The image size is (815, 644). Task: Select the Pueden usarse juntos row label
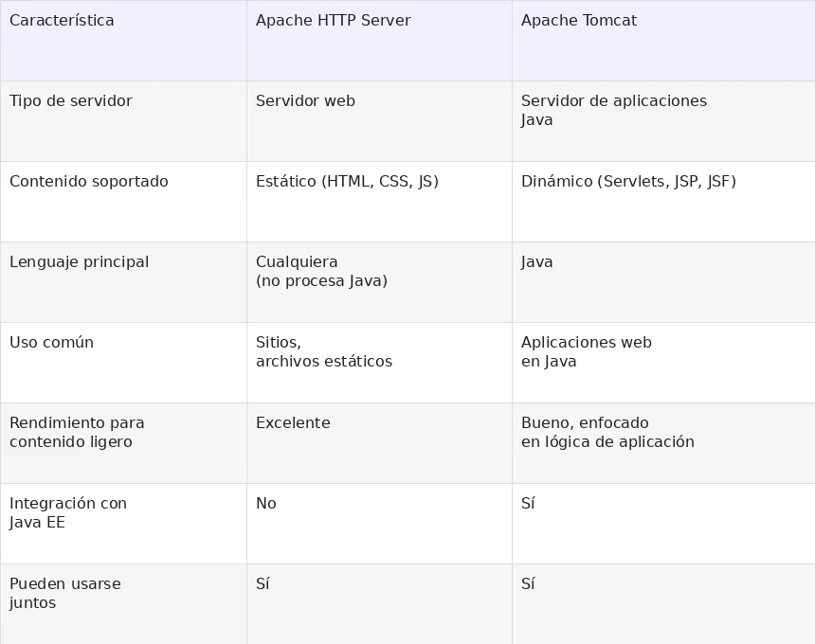point(124,604)
